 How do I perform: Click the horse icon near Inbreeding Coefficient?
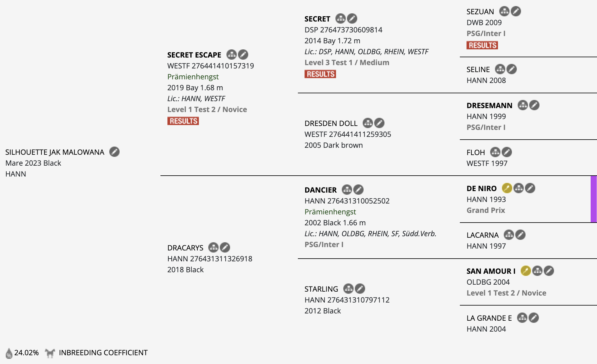(x=50, y=353)
